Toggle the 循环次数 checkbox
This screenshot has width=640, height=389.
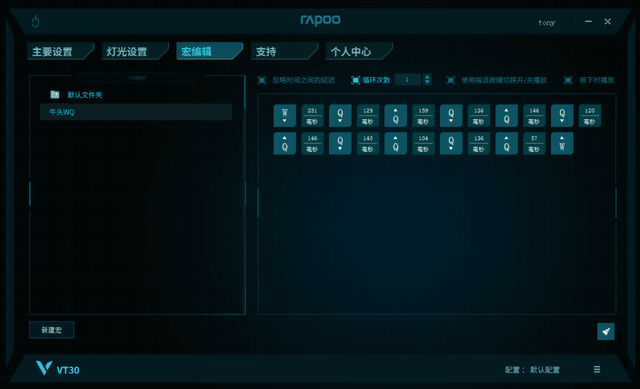coord(356,80)
